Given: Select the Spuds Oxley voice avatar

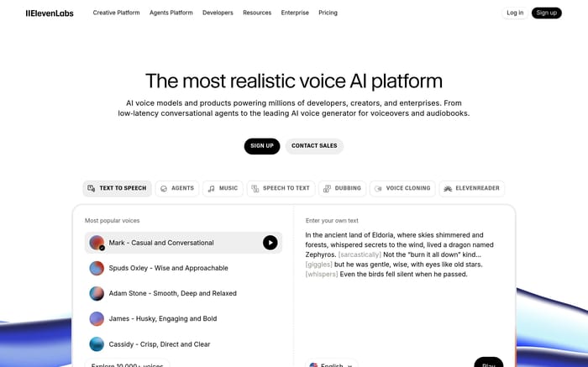Looking at the screenshot, I should pyautogui.click(x=97, y=268).
